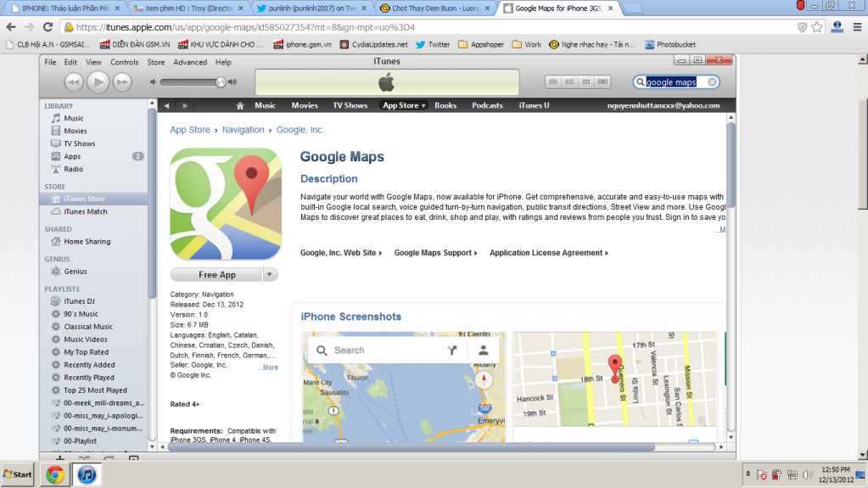The height and width of the screenshot is (488, 868).
Task: Bookmark page with Chrome star icon
Action: pos(817,26)
